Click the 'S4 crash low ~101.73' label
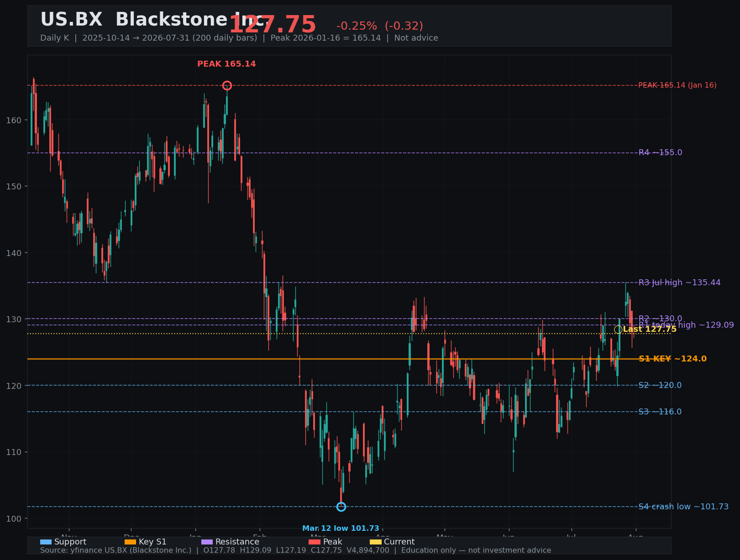 click(683, 507)
